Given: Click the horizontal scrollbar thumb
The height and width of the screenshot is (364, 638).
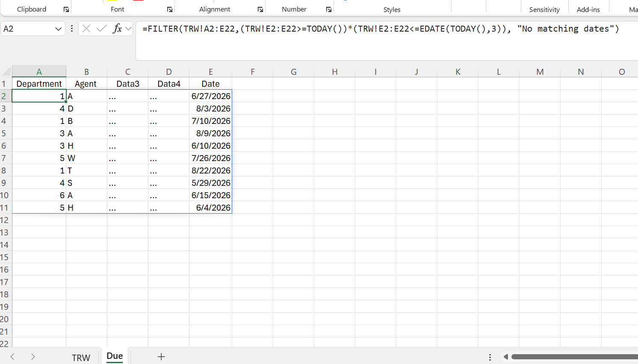Looking at the screenshot, I should 575,357.
